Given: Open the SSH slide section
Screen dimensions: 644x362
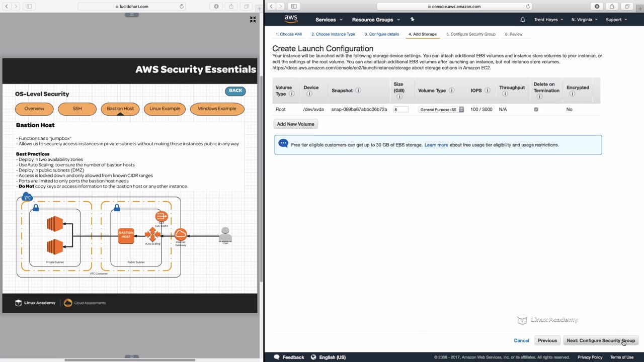Looking at the screenshot, I should pyautogui.click(x=77, y=109).
